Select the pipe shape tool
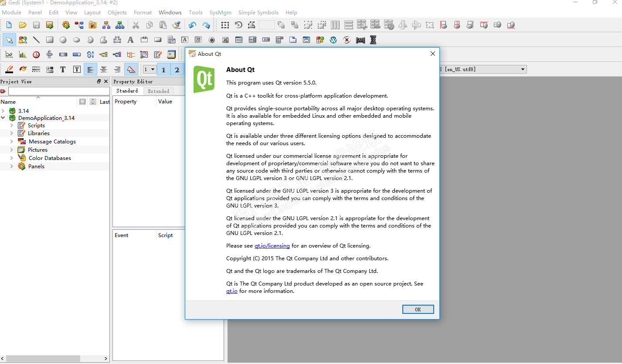The image size is (622, 364). point(117,40)
